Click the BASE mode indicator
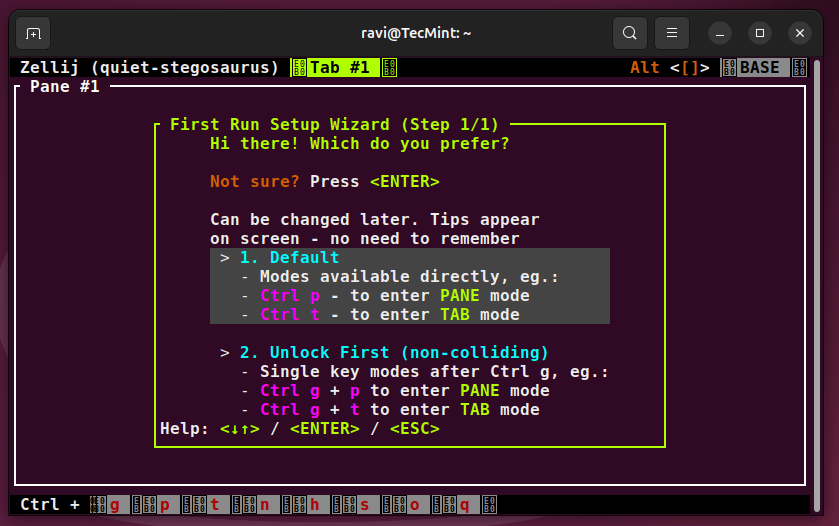The width and height of the screenshot is (839, 526). 759,68
